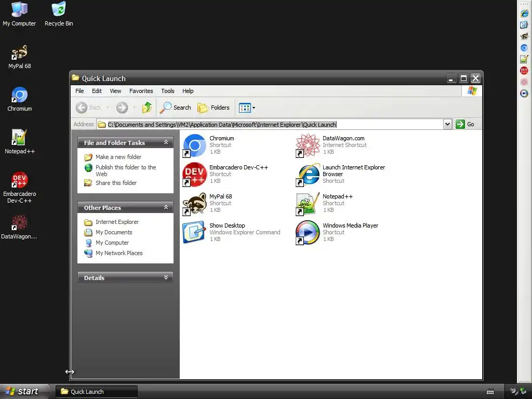The width and height of the screenshot is (532, 399).
Task: Collapse the Other Places panel
Action: point(166,207)
